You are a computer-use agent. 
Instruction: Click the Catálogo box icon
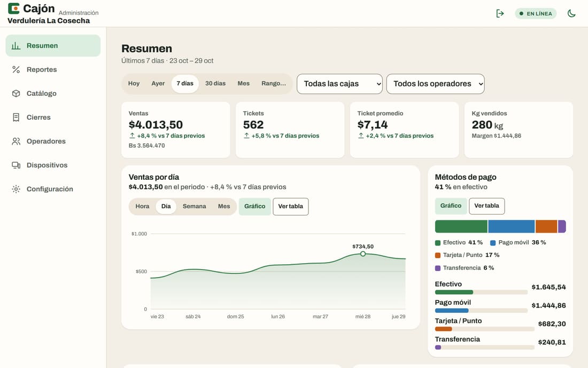(x=16, y=94)
